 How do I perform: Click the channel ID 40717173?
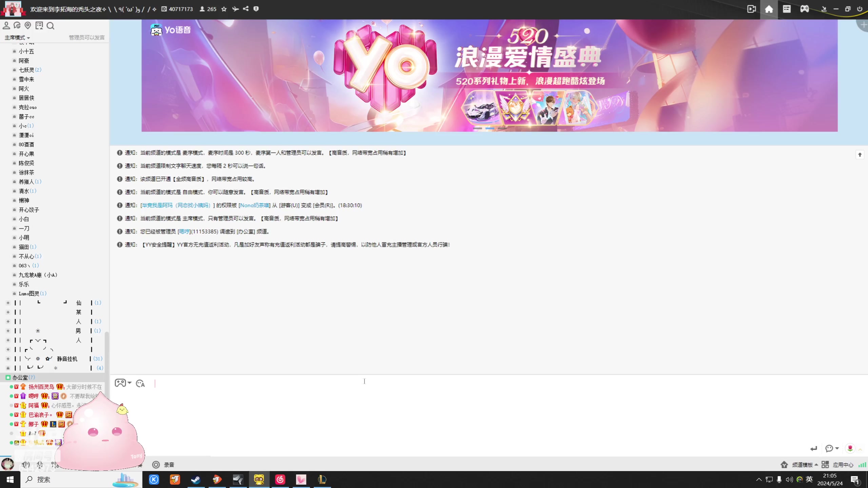click(x=181, y=9)
